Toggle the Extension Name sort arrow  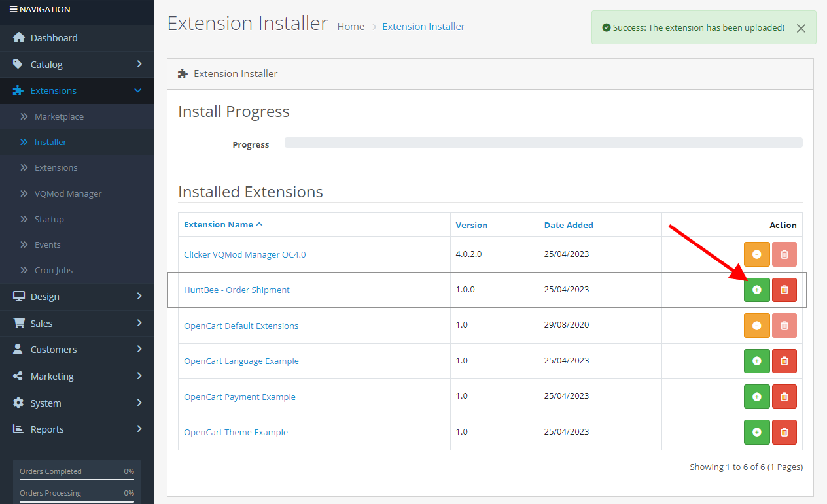[x=259, y=224]
